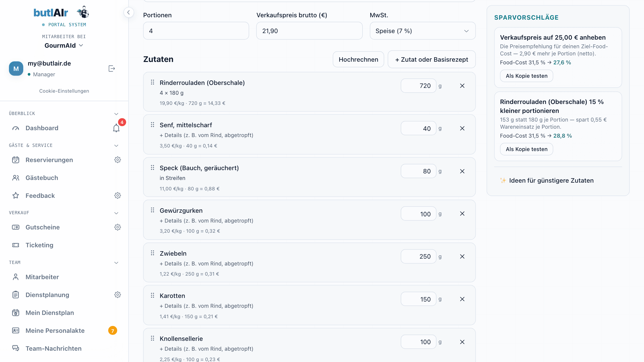Remove Karotten ingredient with X

(x=462, y=299)
